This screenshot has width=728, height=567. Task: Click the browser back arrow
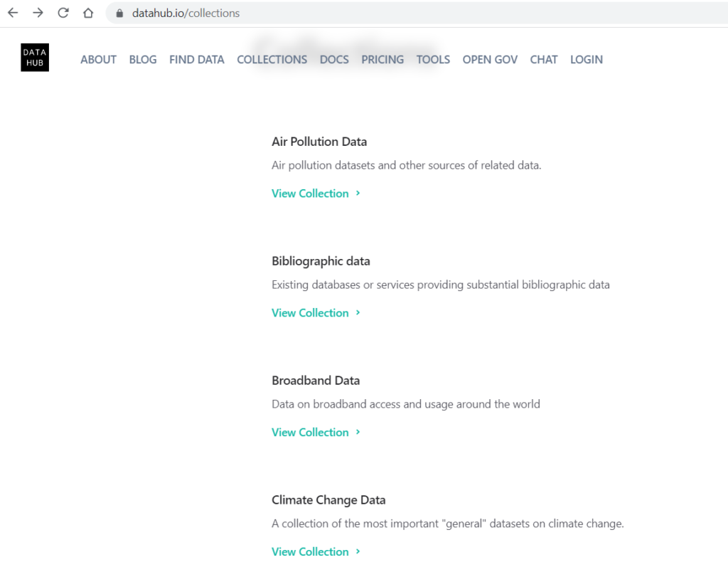[x=13, y=12]
